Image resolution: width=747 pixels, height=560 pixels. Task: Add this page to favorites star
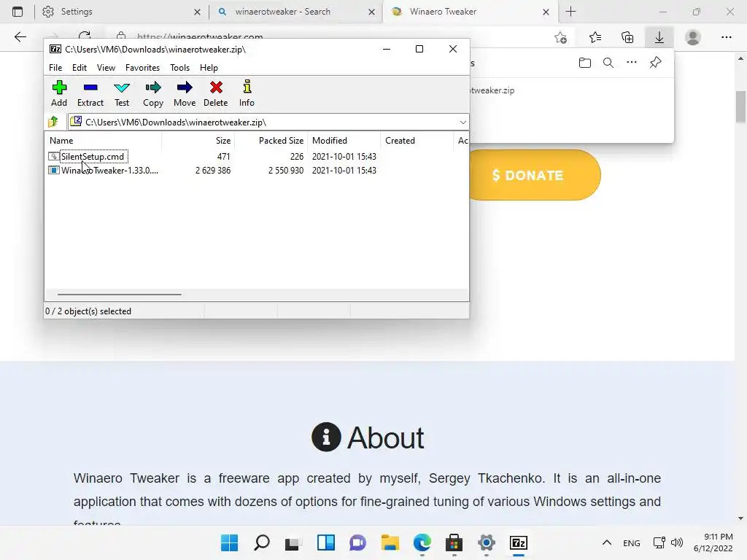(561, 37)
